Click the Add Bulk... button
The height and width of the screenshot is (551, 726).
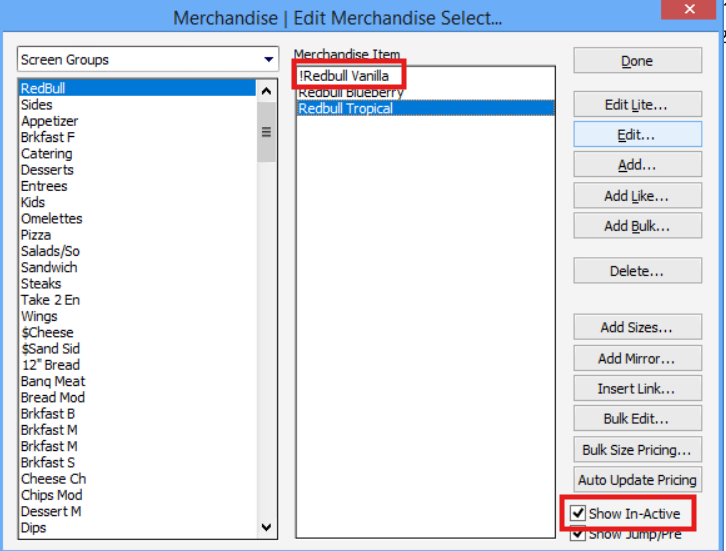tap(637, 226)
